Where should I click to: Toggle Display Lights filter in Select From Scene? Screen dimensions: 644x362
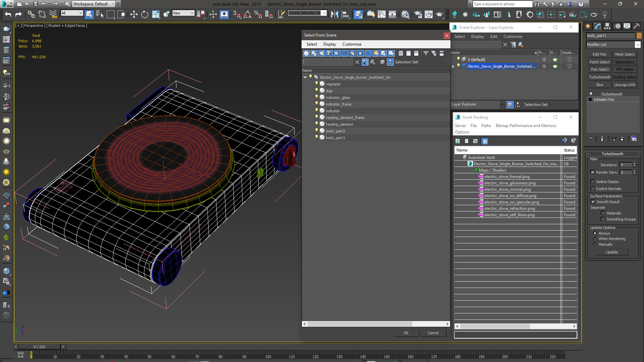point(322,53)
